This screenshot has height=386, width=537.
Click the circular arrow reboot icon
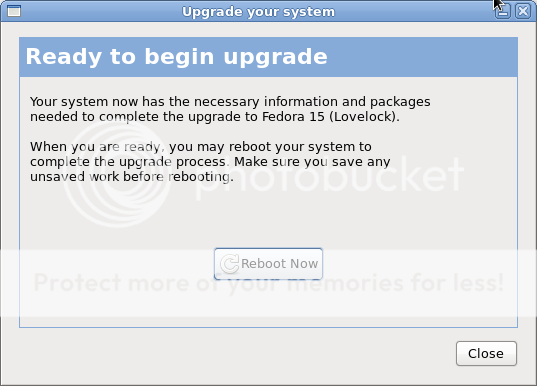tap(229, 264)
